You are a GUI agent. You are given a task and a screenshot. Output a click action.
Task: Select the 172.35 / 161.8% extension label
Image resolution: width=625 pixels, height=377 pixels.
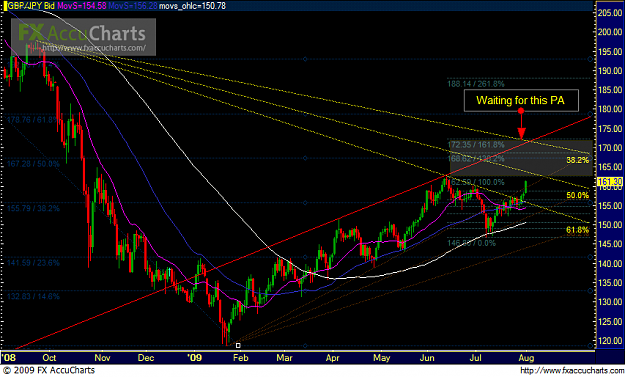coord(476,145)
